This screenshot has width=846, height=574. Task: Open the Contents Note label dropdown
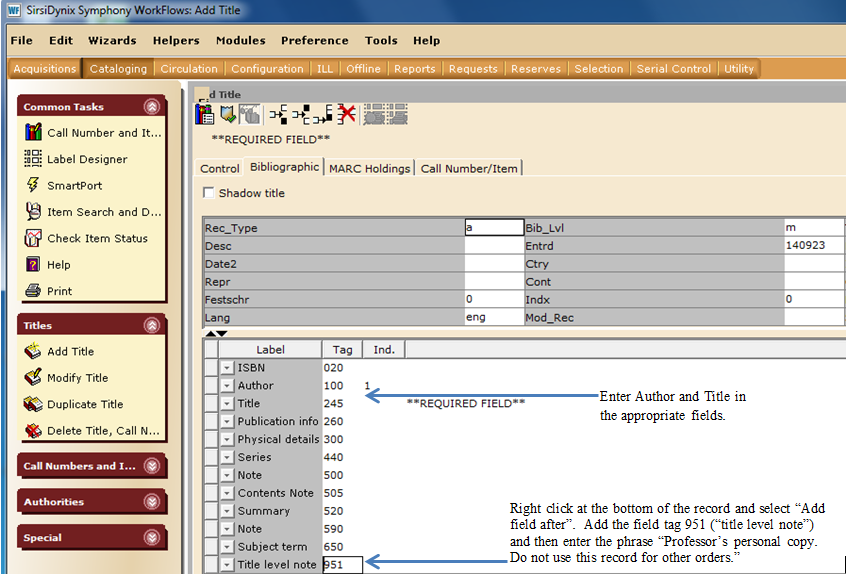227,493
